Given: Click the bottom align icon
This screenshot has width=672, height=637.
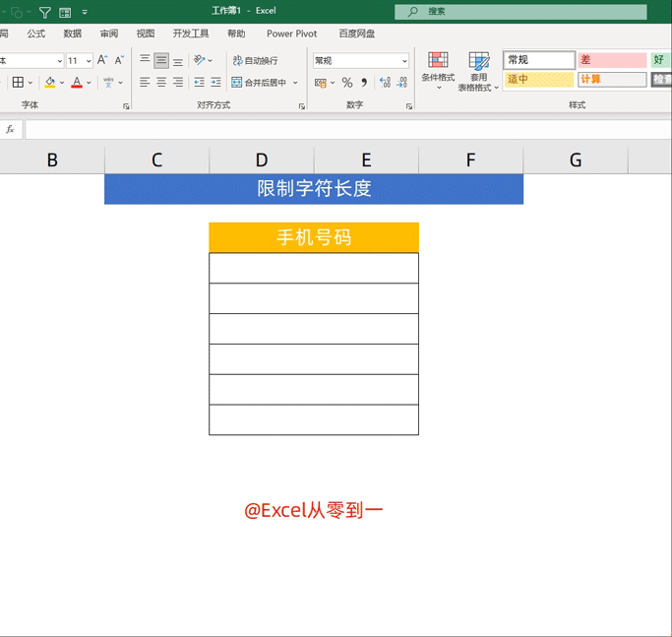Looking at the screenshot, I should pos(178,60).
